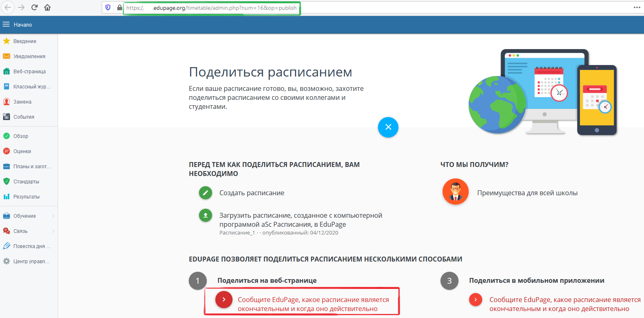The image size is (644, 318).
Task: Click the avatar icon for Преимущества
Action: point(455,192)
